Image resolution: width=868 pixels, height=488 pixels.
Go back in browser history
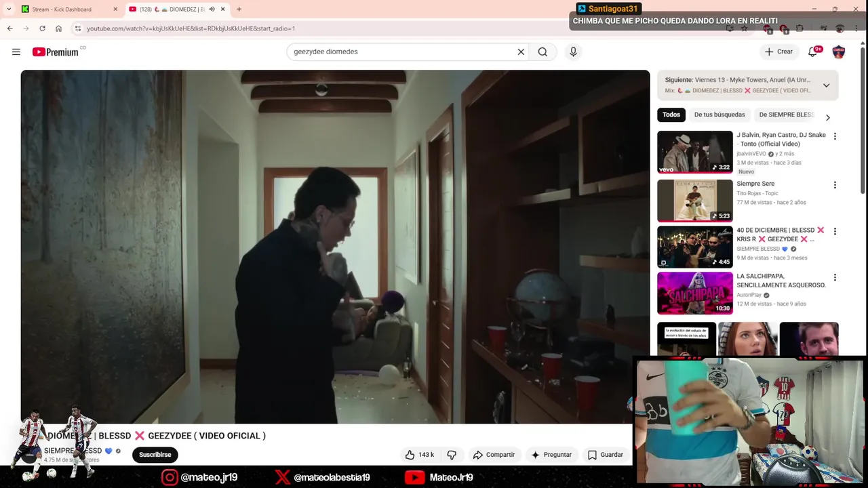[9, 28]
